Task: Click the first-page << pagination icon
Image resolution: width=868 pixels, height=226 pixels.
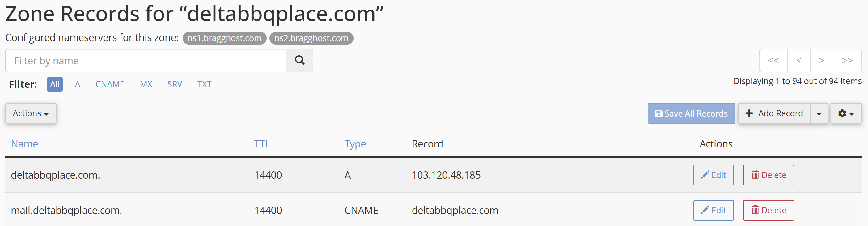Action: (x=773, y=60)
